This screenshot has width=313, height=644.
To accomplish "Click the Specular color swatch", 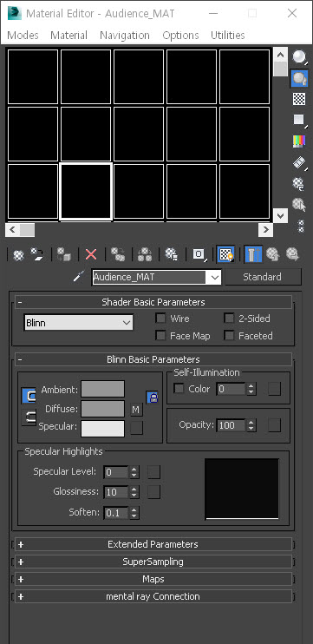I will (x=102, y=429).
